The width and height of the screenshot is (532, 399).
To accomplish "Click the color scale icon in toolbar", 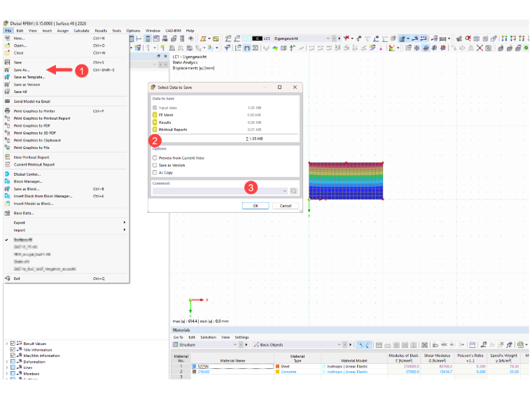I will tap(392, 48).
